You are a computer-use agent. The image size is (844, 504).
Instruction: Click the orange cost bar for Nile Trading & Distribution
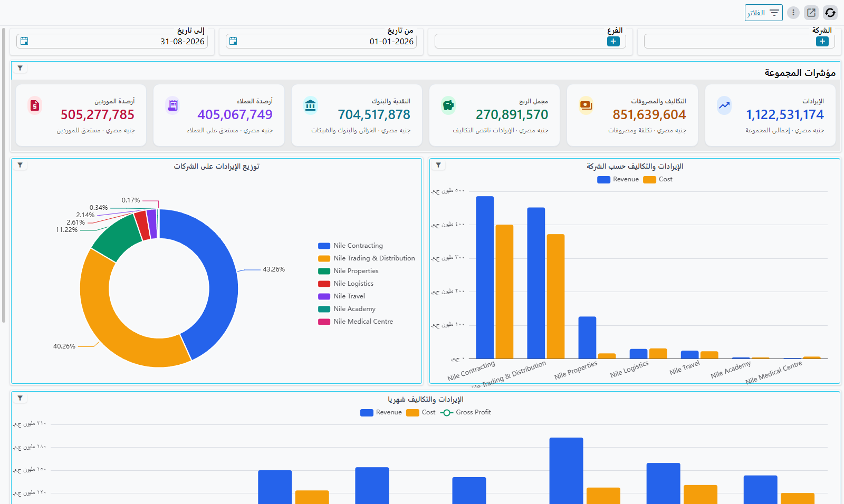click(555, 296)
